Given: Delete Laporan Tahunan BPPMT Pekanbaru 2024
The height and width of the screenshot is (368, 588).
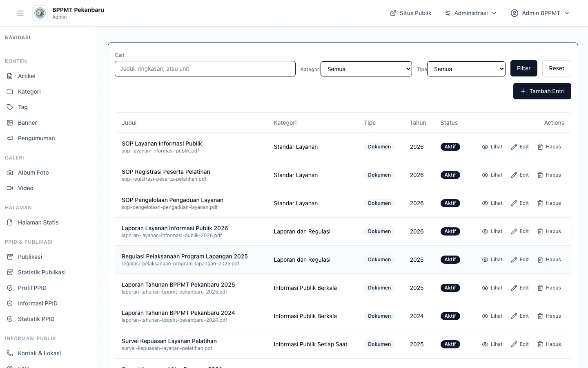Looking at the screenshot, I should [x=549, y=316].
